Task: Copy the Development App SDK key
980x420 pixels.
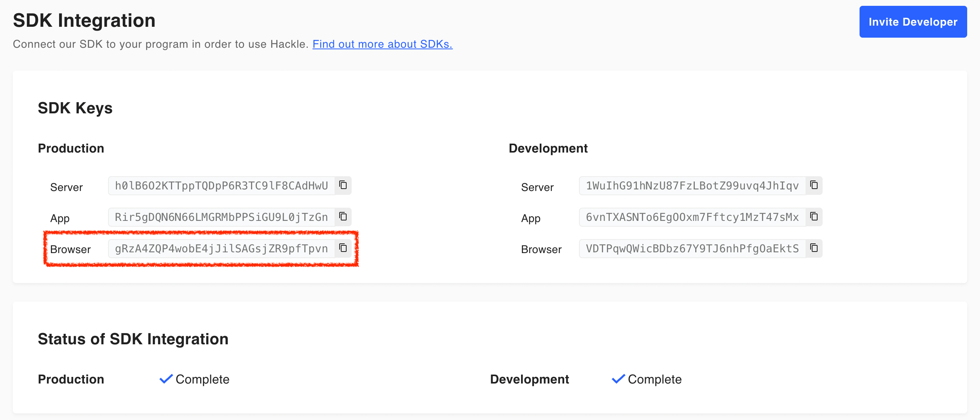Action: pos(814,217)
